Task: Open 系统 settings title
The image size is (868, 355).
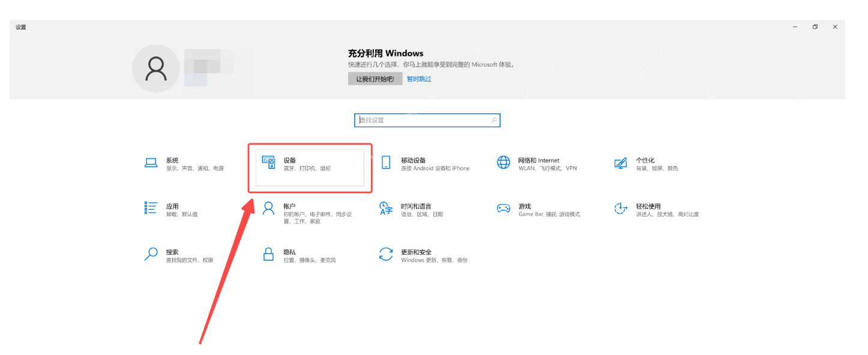Action: [x=172, y=160]
